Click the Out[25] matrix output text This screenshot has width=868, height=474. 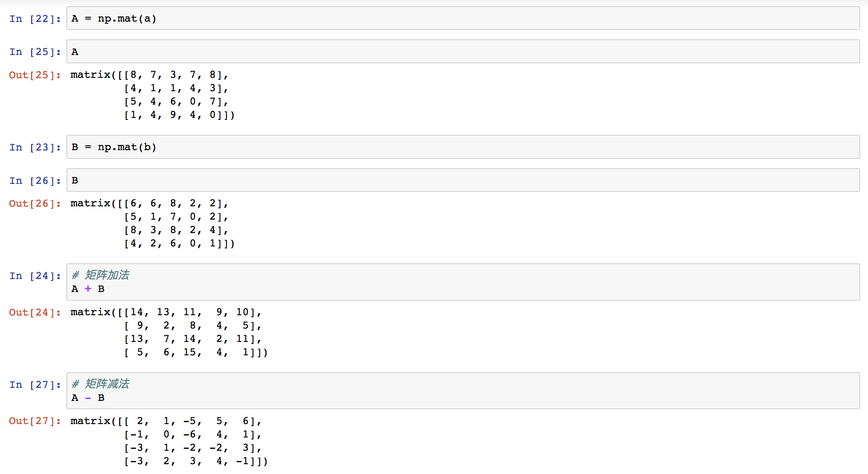[x=153, y=95]
